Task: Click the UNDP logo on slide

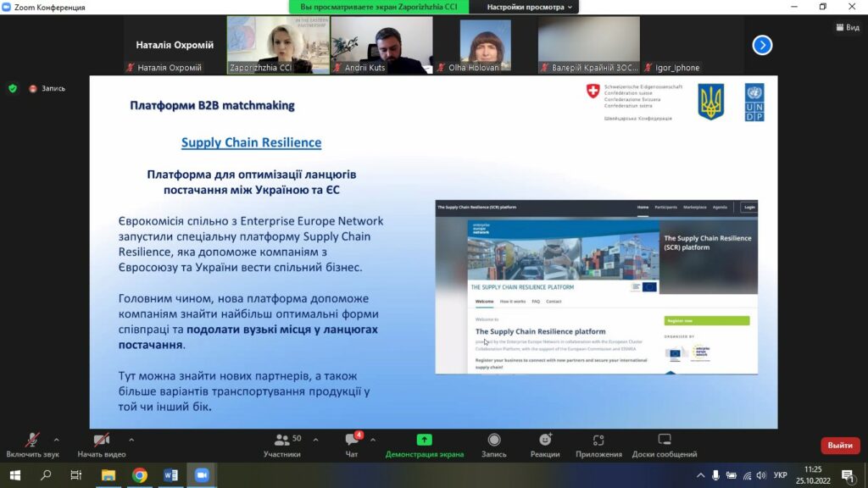Action: click(754, 102)
